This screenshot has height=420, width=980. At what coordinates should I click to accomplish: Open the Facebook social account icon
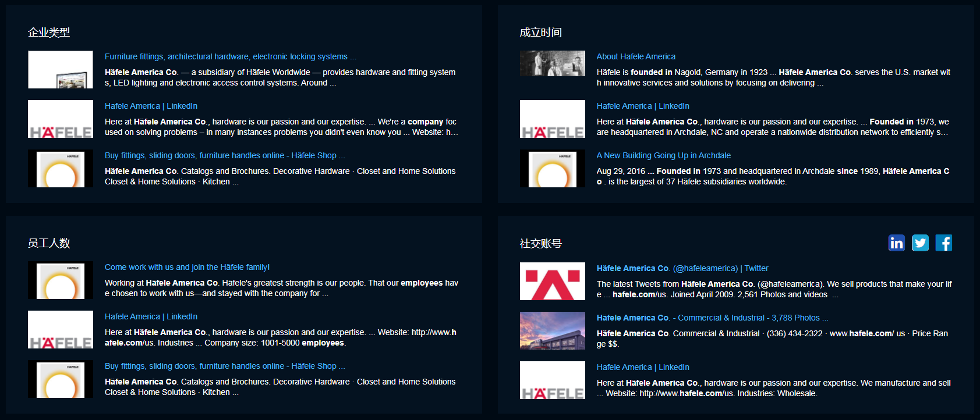point(944,243)
